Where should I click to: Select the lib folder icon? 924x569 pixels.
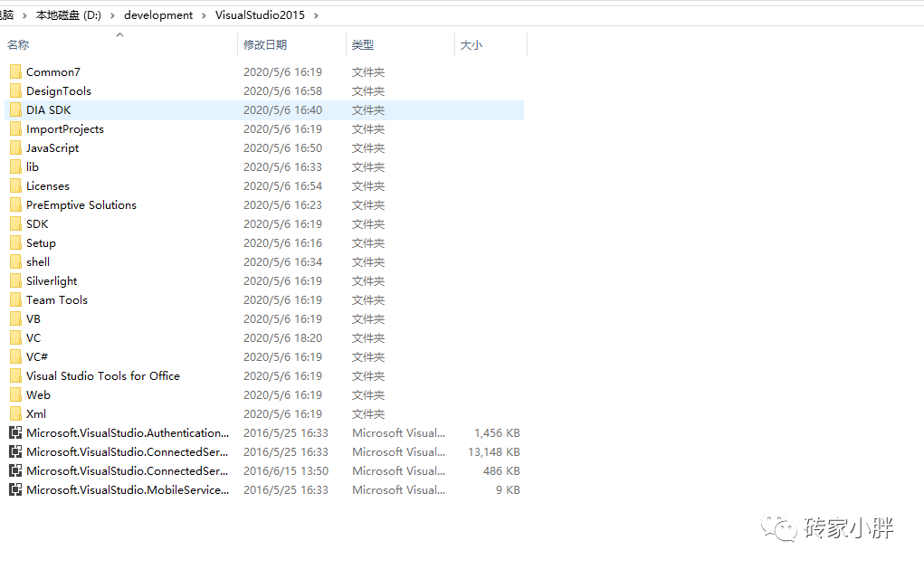coord(15,166)
